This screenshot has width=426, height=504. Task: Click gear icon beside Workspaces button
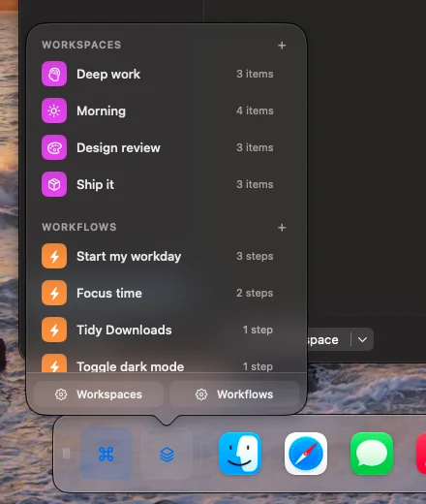(61, 394)
